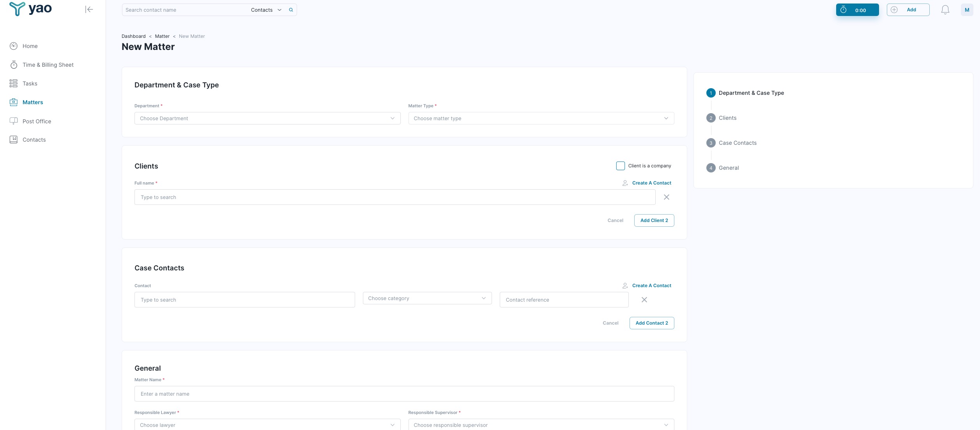Viewport: 980px width, 430px height.
Task: Click Case Contacts step label
Action: point(738,143)
